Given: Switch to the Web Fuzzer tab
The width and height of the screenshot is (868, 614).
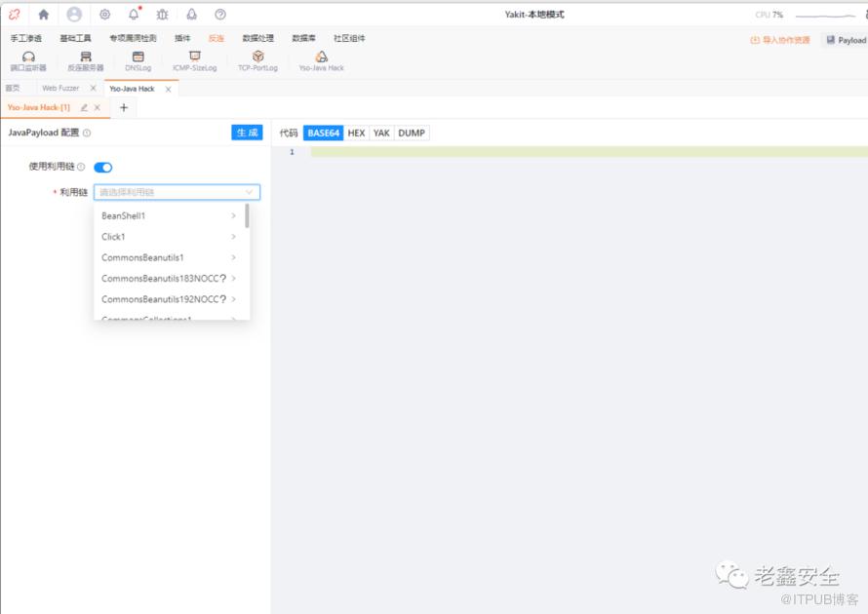Looking at the screenshot, I should (x=60, y=88).
